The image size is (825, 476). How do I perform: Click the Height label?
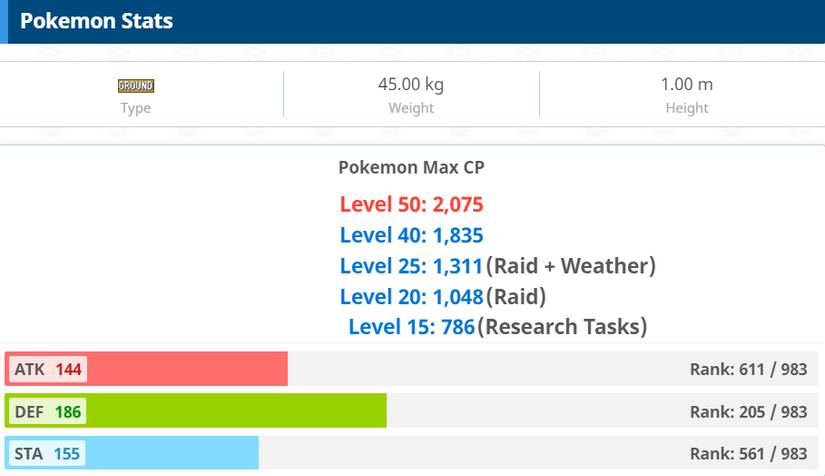pyautogui.click(x=687, y=108)
